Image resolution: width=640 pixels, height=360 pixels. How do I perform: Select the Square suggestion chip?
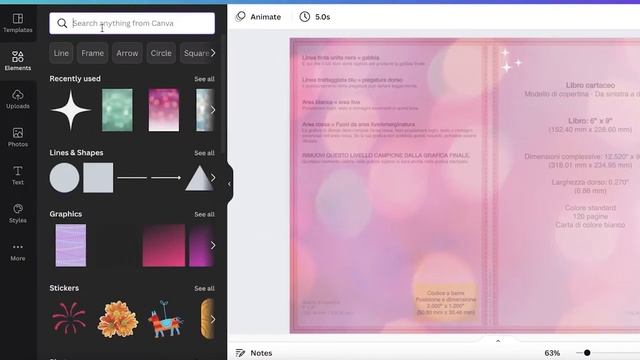[196, 53]
